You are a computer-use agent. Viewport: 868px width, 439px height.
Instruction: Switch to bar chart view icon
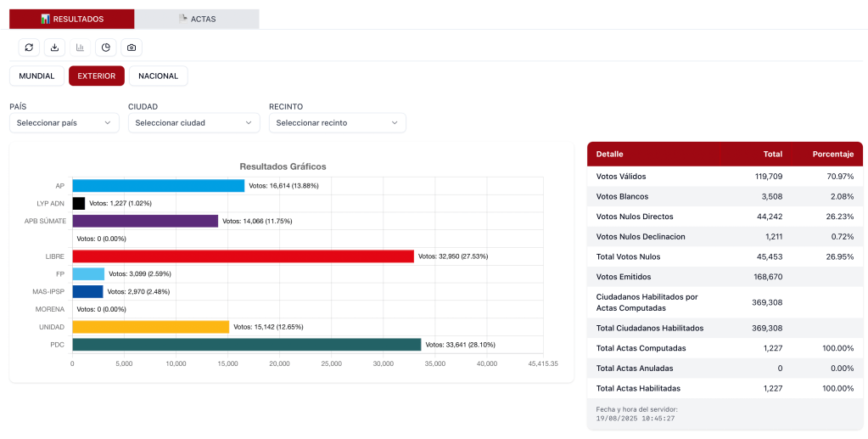[x=80, y=48]
